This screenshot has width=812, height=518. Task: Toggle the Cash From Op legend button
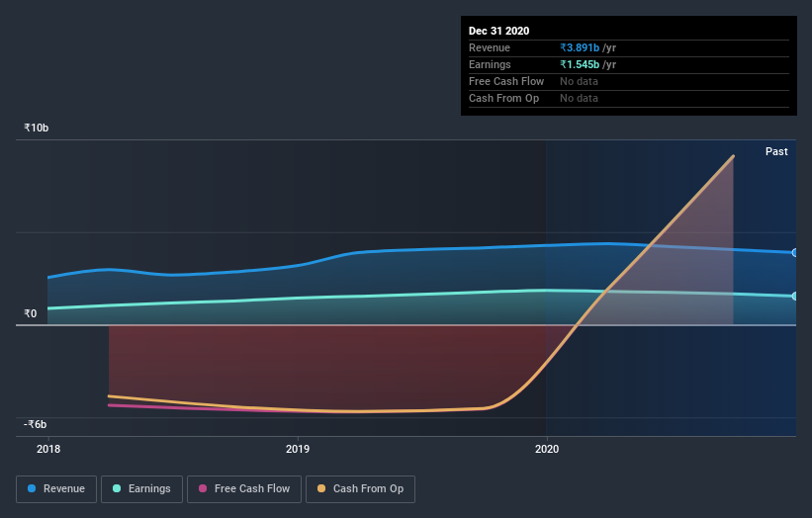tap(360, 489)
